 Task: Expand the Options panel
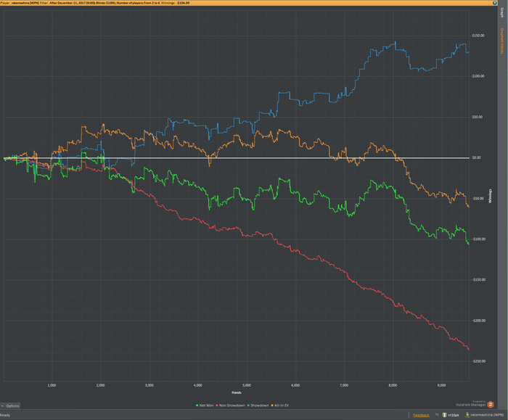pyautogui.click(x=10, y=405)
